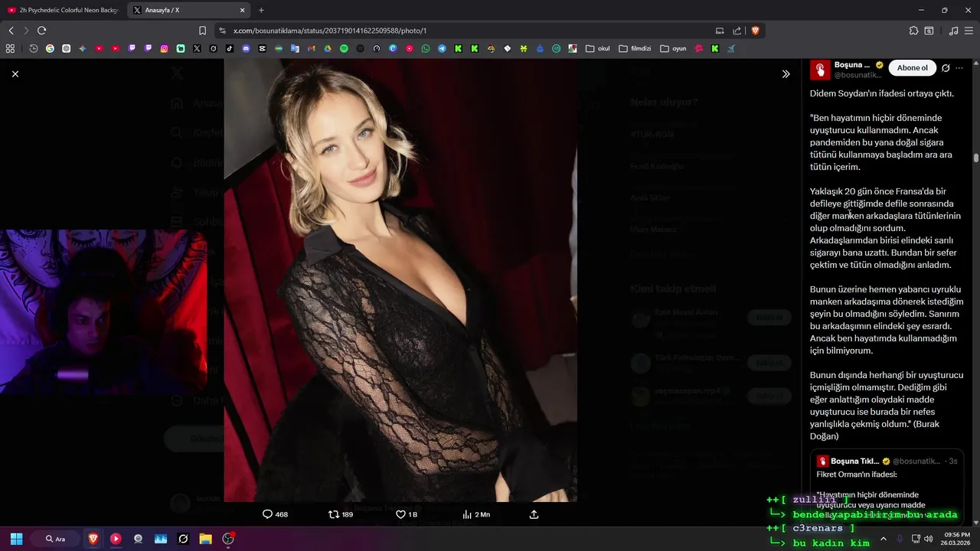Click the share page icon in address bar
This screenshot has height=551, width=980.
737,31
